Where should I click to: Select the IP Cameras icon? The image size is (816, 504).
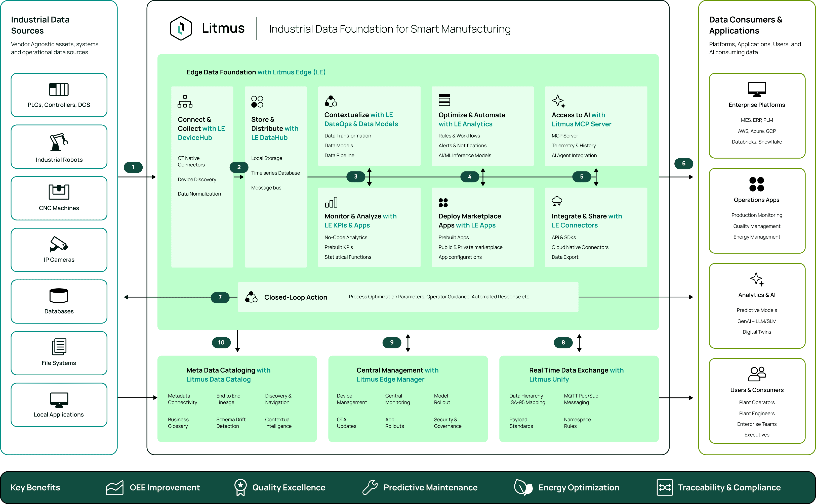coord(59,244)
